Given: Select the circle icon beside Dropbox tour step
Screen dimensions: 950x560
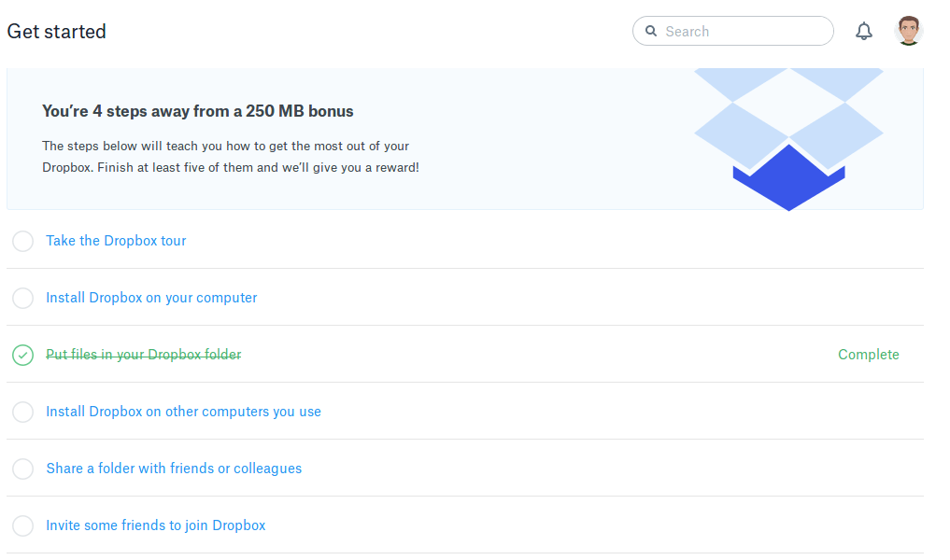Looking at the screenshot, I should click(22, 241).
